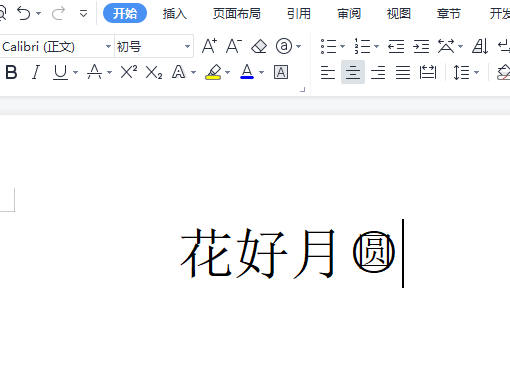The image size is (510, 380).
Task: Expand the quick access toolbar customize arrow
Action: point(83,14)
